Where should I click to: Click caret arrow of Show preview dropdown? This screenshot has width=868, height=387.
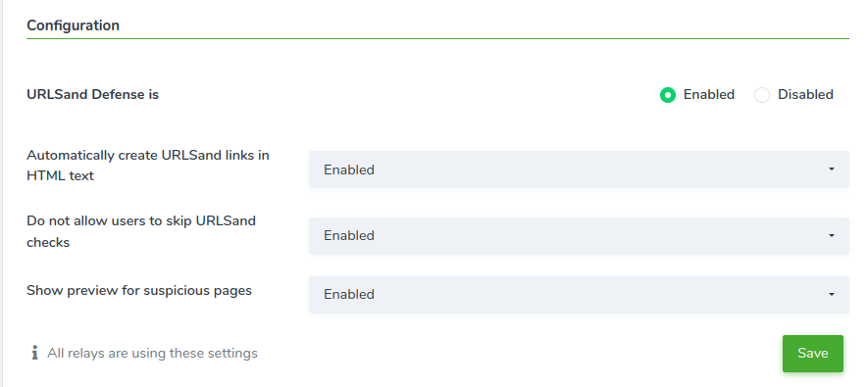831,295
